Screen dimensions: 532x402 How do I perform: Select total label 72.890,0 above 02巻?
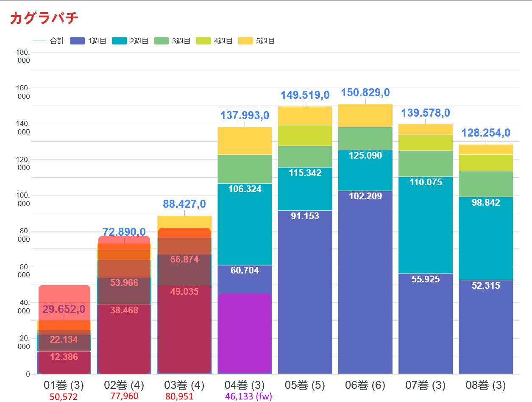pos(124,232)
